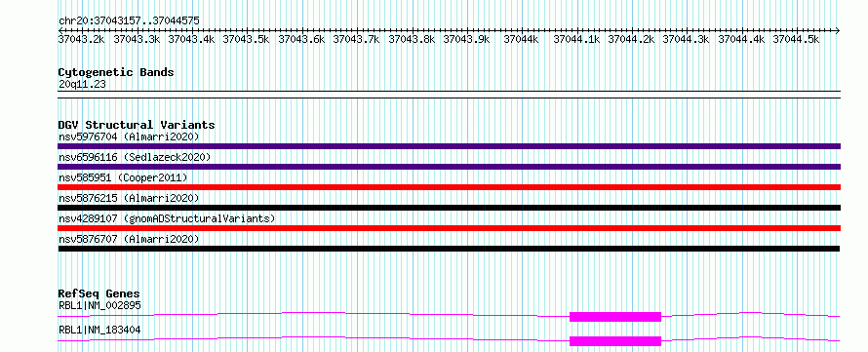
Task: Open variant nsv585951 (Cooper2011) label
Action: pyautogui.click(x=123, y=177)
